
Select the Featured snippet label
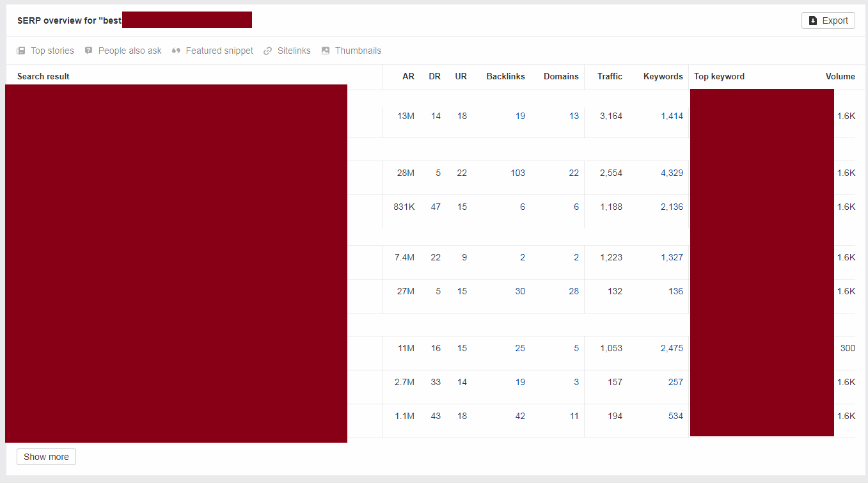219,51
